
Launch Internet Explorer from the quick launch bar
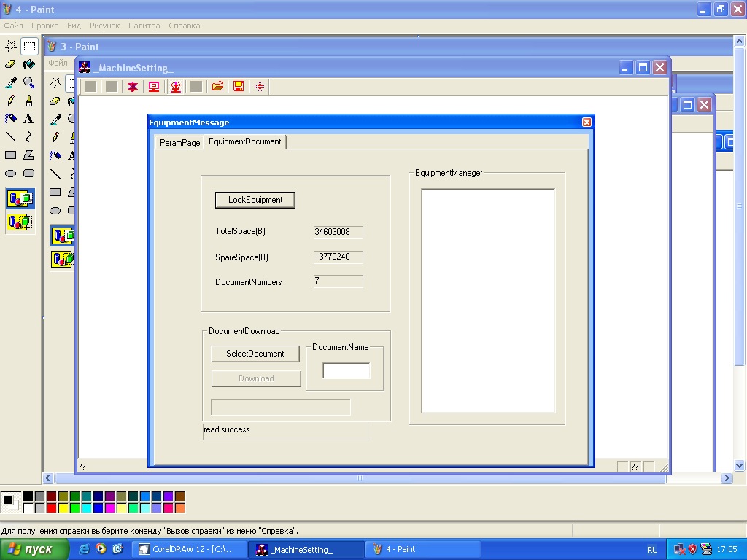pos(85,549)
